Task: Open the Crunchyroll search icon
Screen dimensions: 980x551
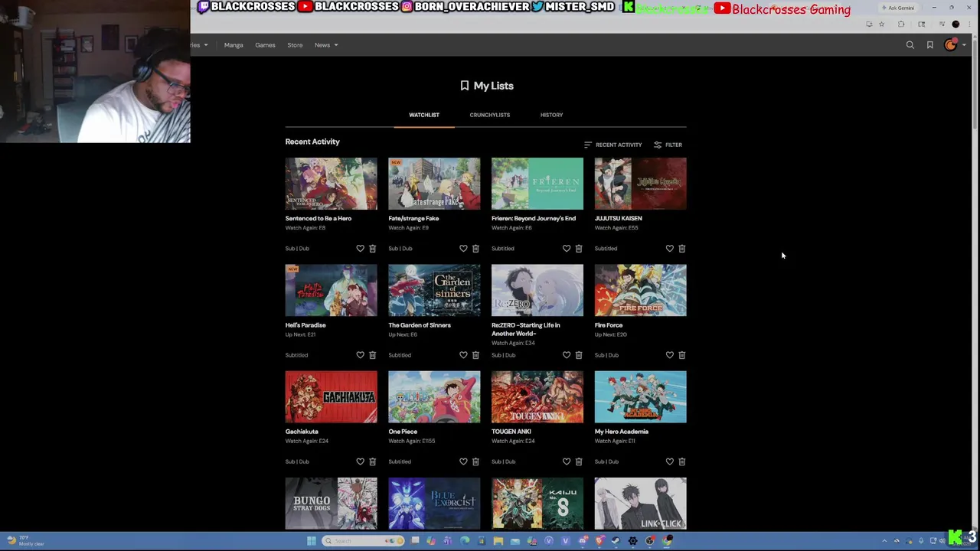Action: [910, 45]
